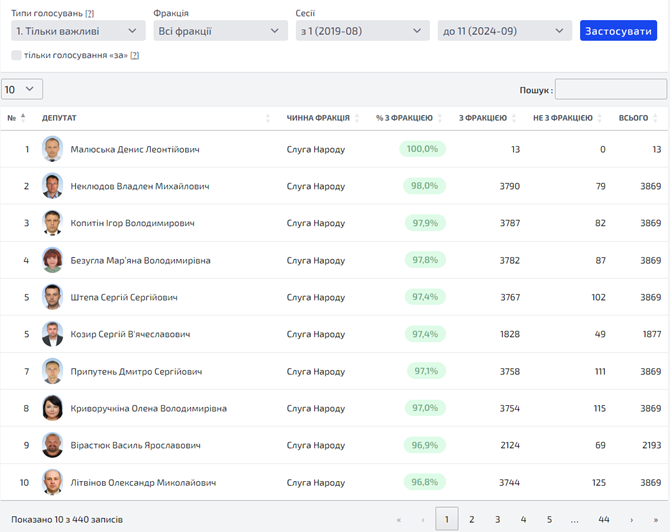This screenshot has height=532, width=670.
Task: Go to pagination page 5
Action: point(550,519)
